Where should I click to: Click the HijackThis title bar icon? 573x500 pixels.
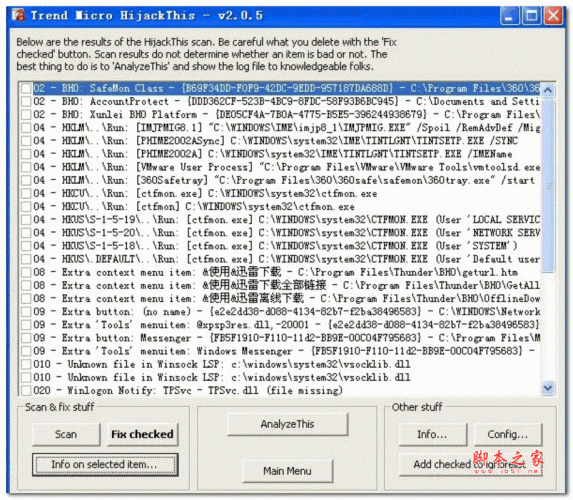18,15
